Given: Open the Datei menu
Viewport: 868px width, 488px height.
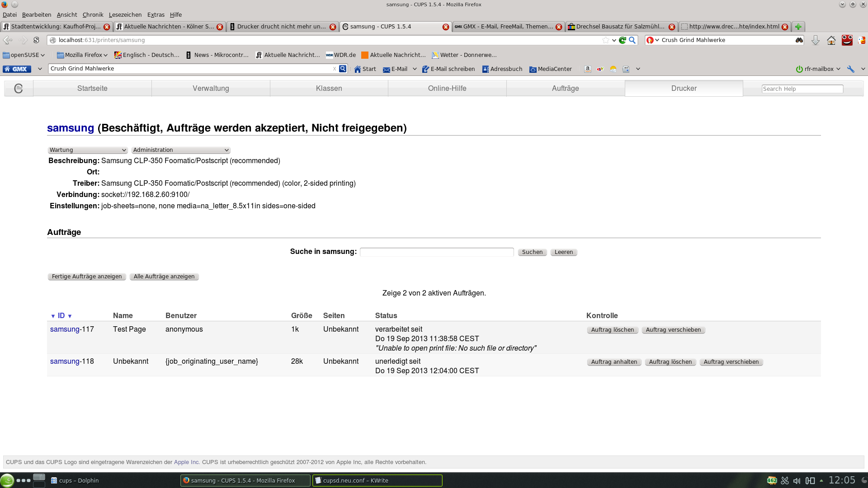Looking at the screenshot, I should 9,15.
